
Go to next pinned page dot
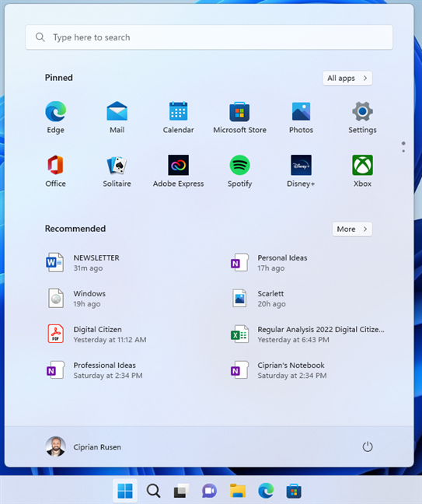tap(403, 151)
